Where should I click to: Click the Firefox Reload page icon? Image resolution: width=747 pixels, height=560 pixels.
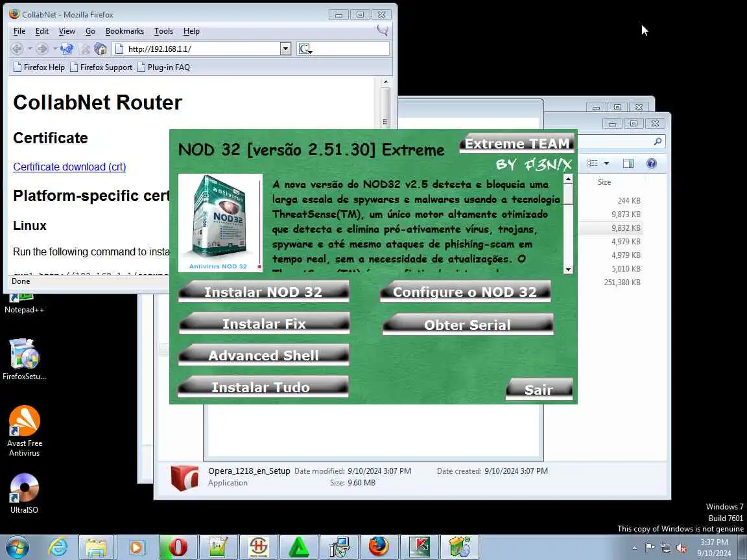[67, 49]
